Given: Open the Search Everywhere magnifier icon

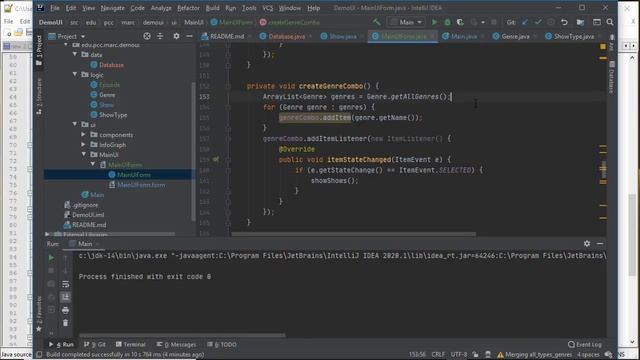Looking at the screenshot, I should click(x=610, y=22).
